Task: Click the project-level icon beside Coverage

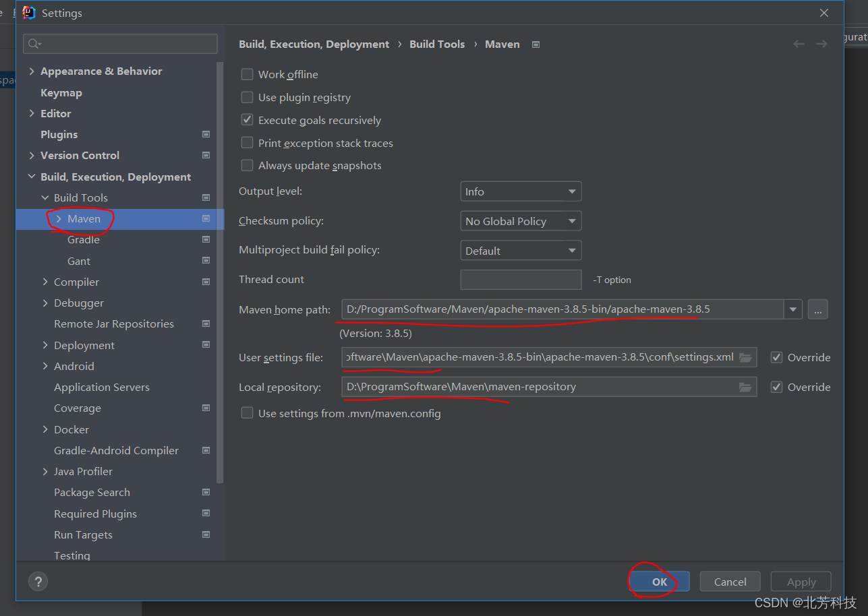Action: tap(206, 408)
